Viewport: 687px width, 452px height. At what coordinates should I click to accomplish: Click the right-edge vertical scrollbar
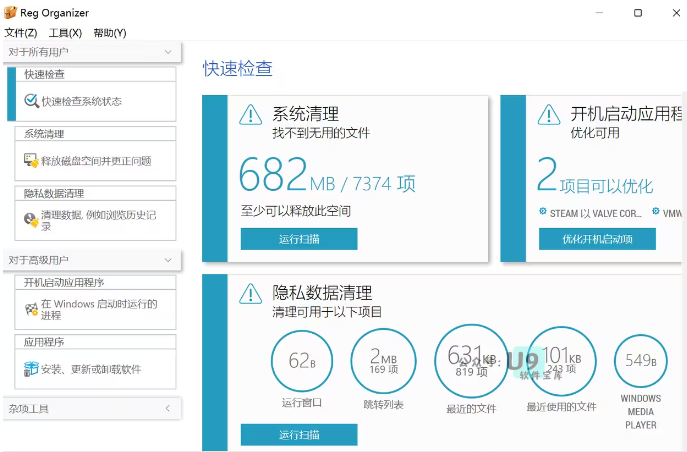684,272
